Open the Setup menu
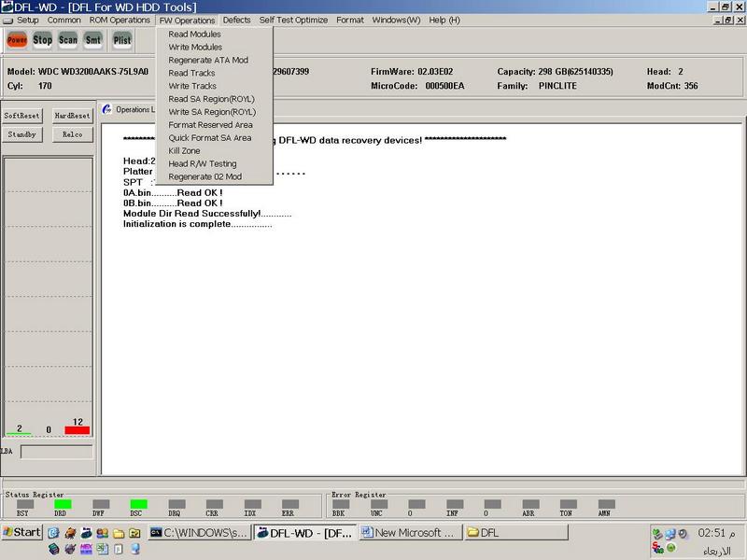This screenshot has height=560, width=747. coord(28,20)
